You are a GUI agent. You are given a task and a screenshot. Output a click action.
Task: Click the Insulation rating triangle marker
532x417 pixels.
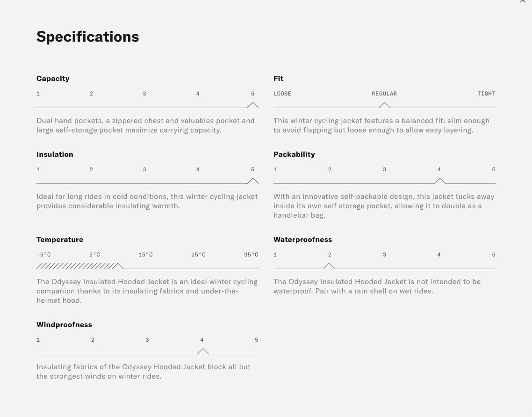tap(253, 181)
